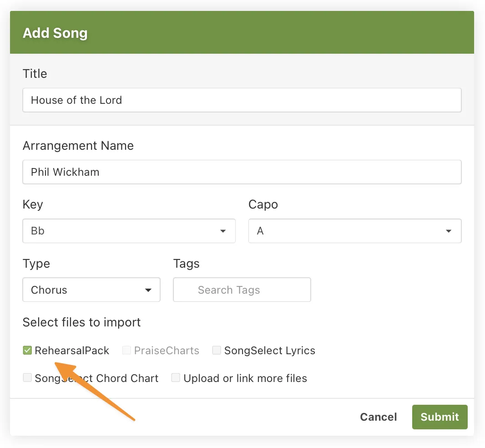The width and height of the screenshot is (485, 448).
Task: Click the Select files to import label
Action: coord(82,322)
